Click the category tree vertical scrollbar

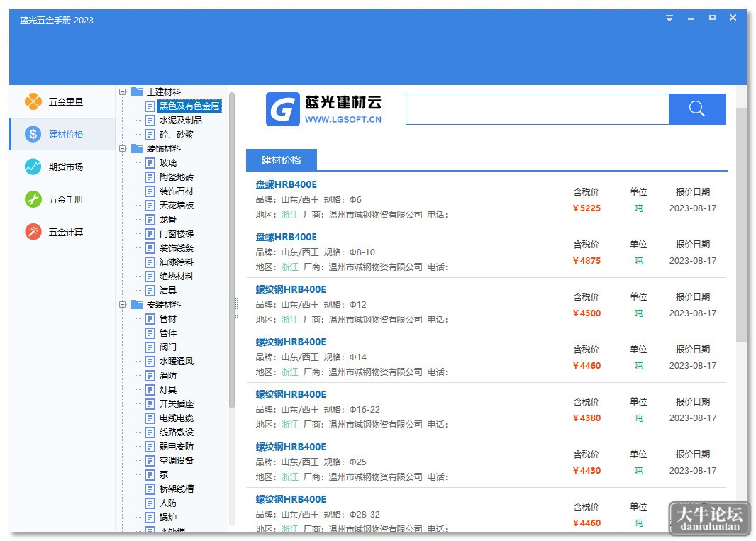pos(231,250)
